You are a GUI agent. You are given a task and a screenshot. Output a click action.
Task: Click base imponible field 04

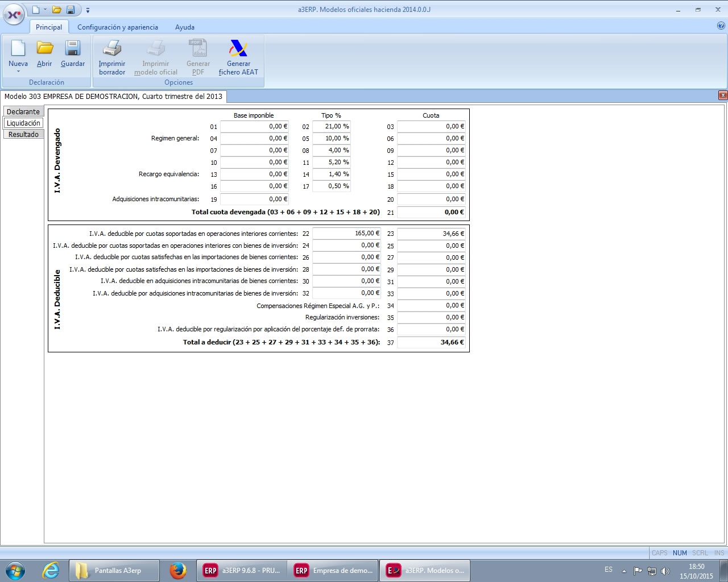pos(254,138)
